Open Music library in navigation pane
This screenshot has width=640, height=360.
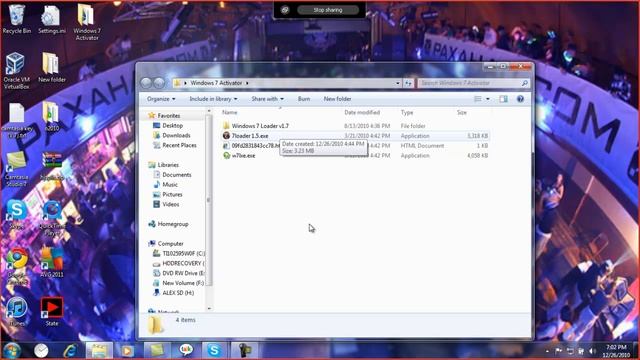170,184
